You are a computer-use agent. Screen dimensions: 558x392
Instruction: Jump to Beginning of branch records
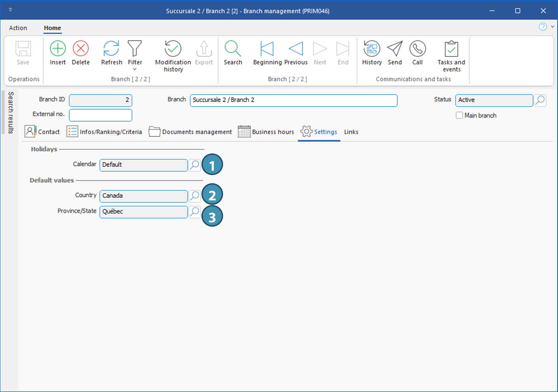267,49
